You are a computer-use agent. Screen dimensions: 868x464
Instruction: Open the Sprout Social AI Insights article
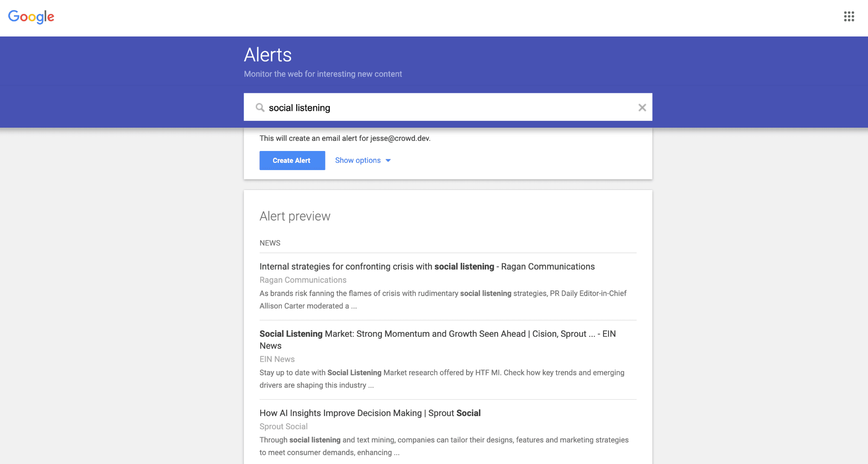point(370,413)
